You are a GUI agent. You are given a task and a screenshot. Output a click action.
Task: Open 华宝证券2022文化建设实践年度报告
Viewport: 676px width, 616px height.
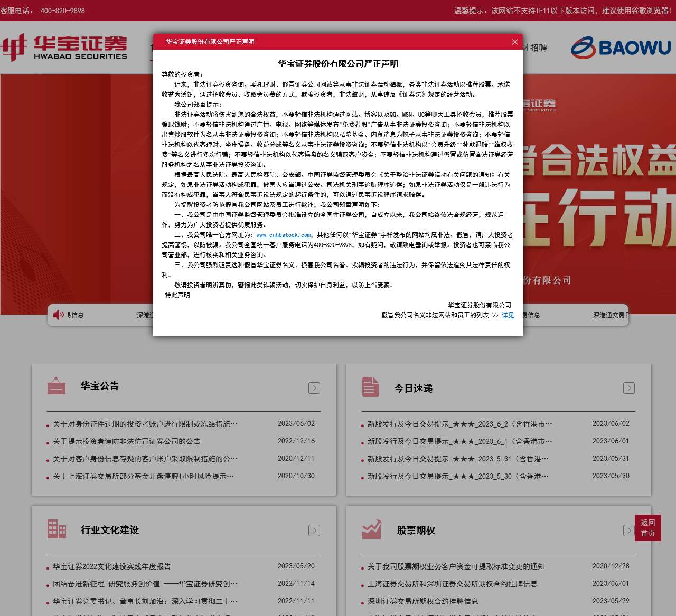click(112, 566)
